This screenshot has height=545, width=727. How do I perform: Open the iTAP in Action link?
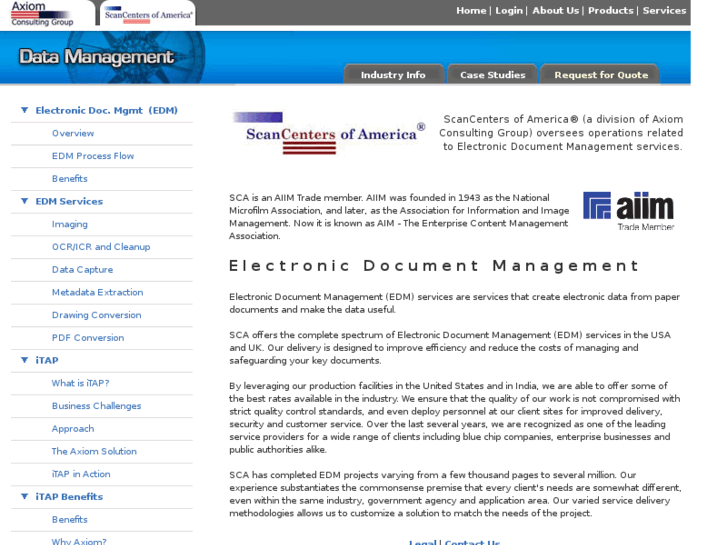coord(81,474)
